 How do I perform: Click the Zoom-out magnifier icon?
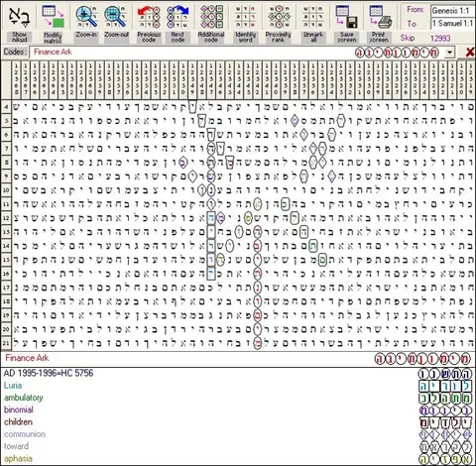115,17
